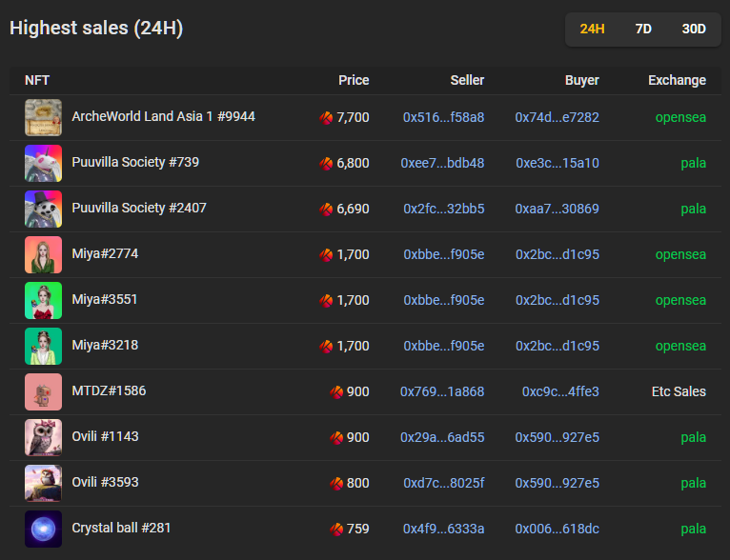Open buyer address 0x006...618dc
730x560 pixels.
click(557, 529)
